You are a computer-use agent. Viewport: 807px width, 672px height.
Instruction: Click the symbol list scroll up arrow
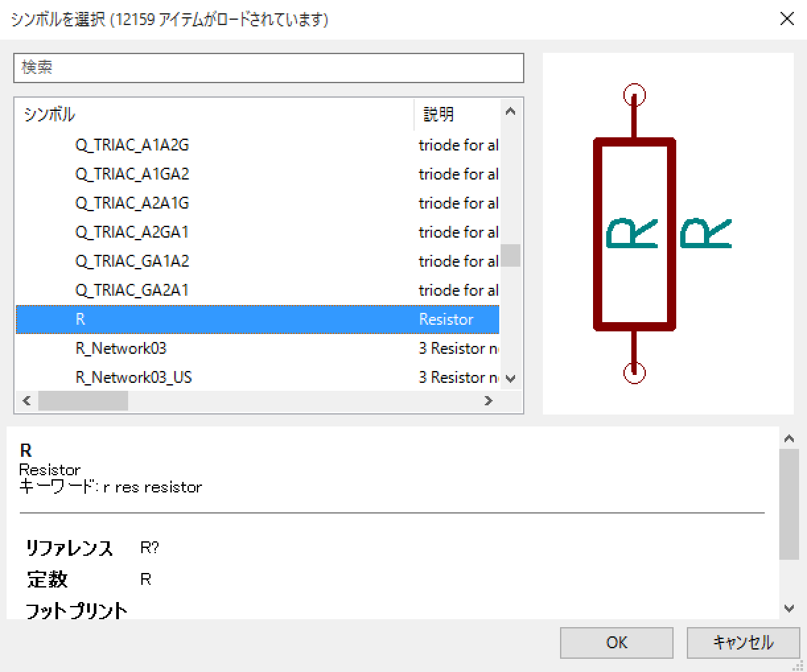[510, 112]
